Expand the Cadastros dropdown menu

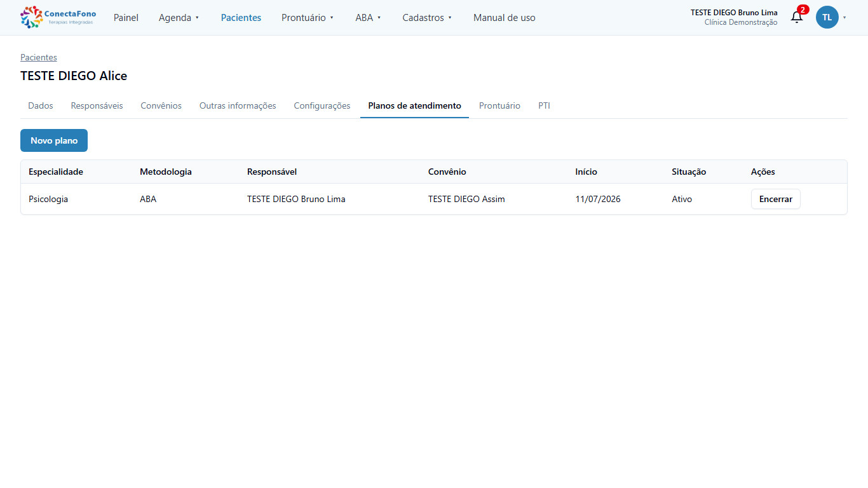tap(428, 18)
